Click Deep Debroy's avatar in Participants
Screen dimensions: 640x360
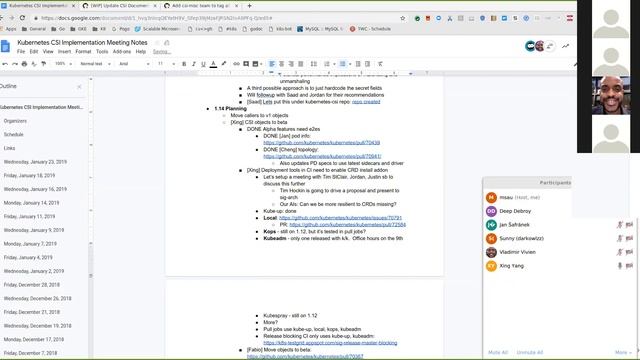pyautogui.click(x=491, y=211)
